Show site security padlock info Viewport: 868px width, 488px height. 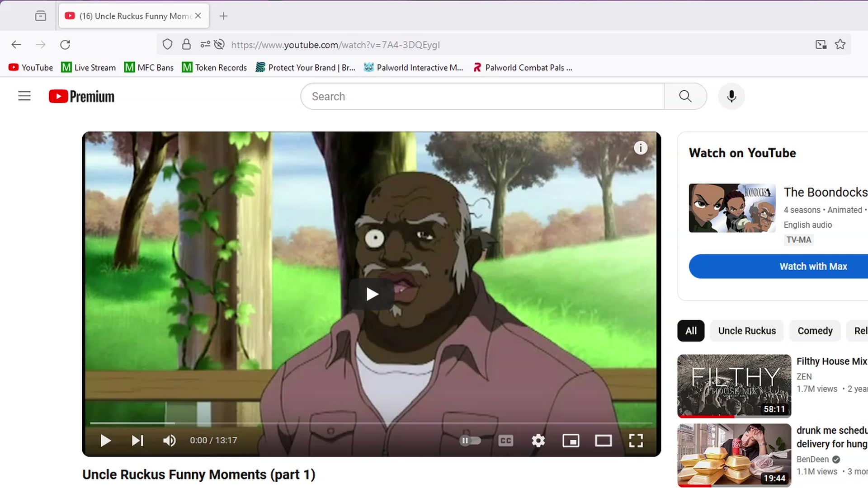pyautogui.click(x=186, y=44)
